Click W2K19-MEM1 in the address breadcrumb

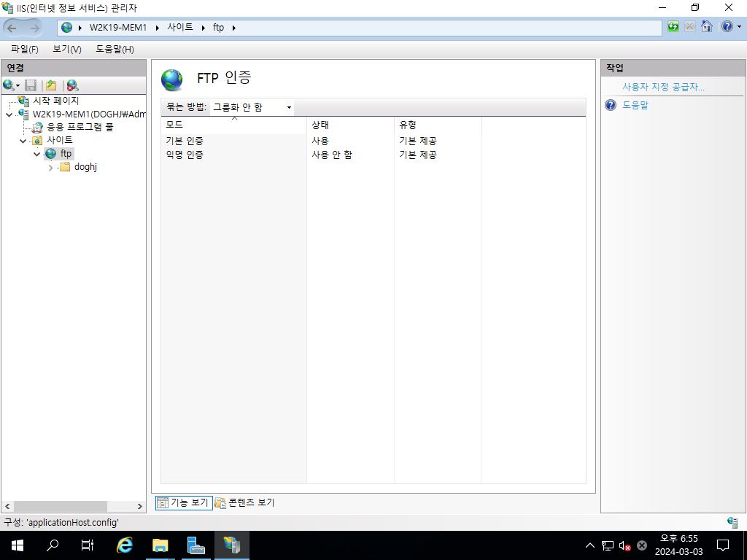pyautogui.click(x=118, y=28)
